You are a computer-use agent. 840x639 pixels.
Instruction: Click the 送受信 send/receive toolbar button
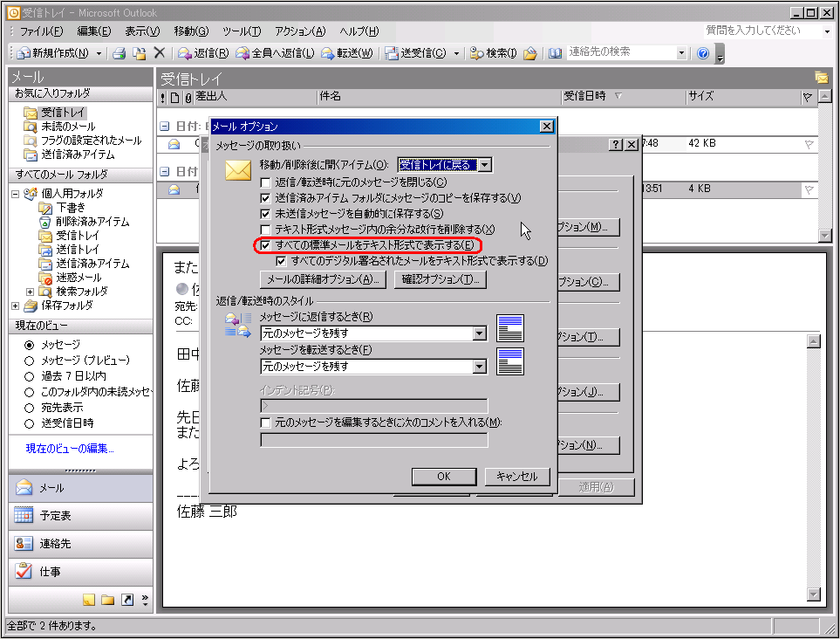416,53
